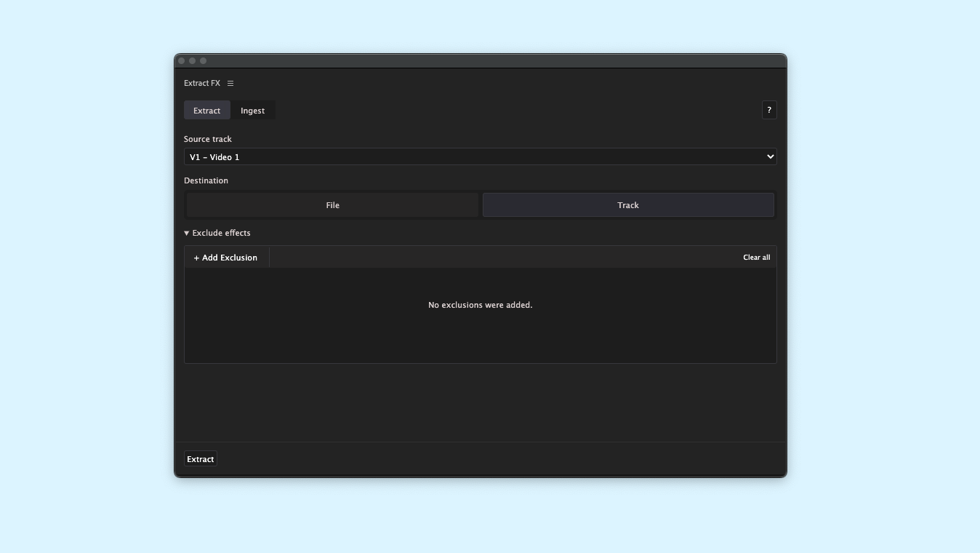Viewport: 980px width, 553px height.
Task: Switch to the Ingest tab
Action: [252, 111]
